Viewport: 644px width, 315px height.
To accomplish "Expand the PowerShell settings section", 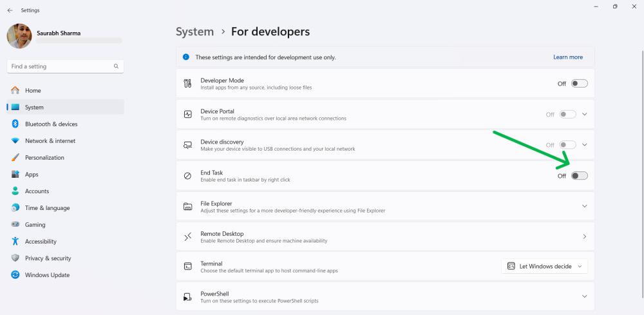I will 584,296.
